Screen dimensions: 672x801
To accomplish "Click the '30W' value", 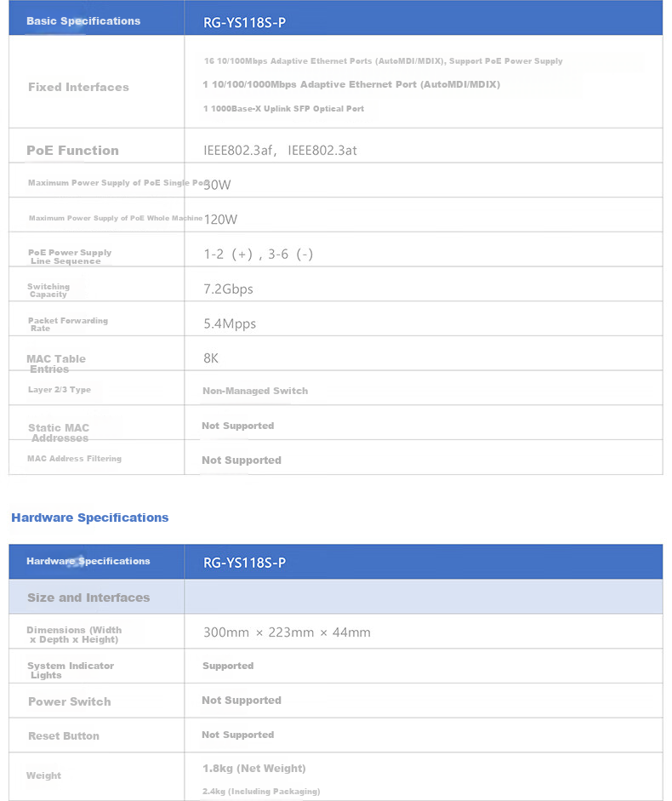I will (217, 185).
